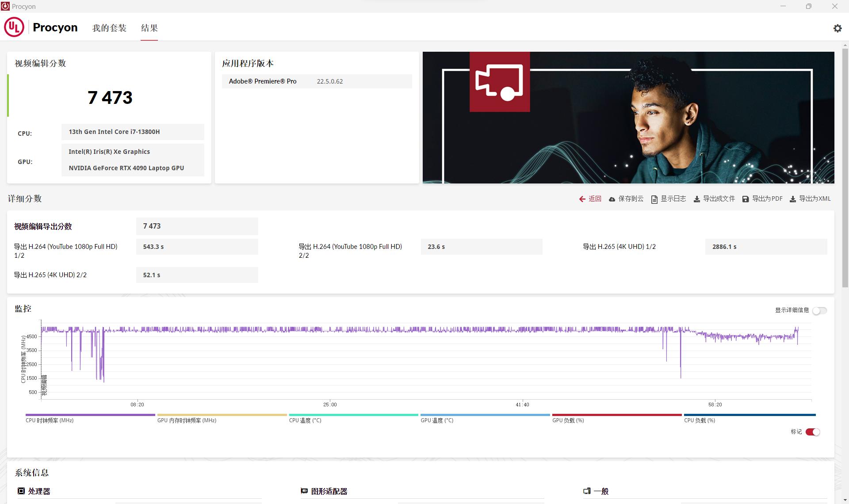
Task: Enable the 显示详细信息 toggle
Action: (x=819, y=311)
